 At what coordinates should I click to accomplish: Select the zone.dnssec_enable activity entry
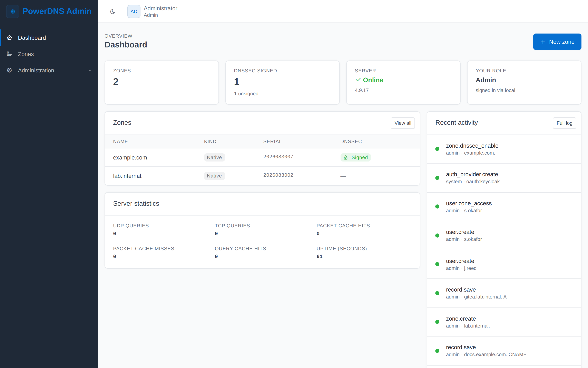coord(504,149)
